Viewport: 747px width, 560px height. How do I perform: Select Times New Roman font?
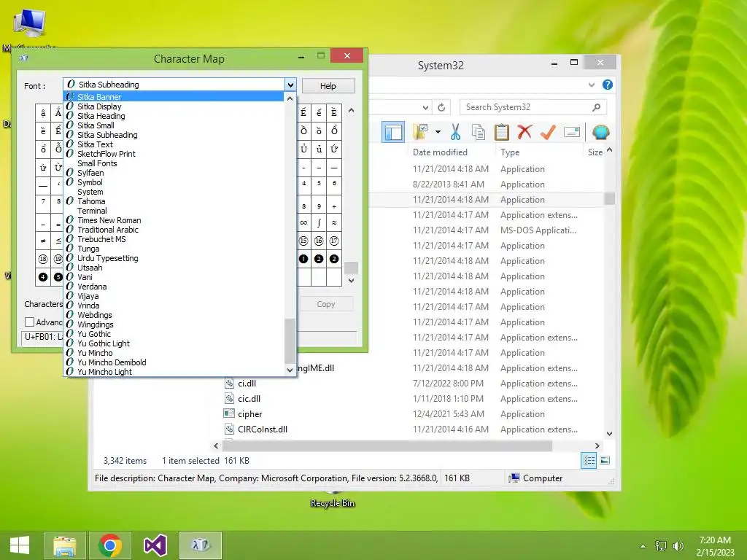[174, 220]
